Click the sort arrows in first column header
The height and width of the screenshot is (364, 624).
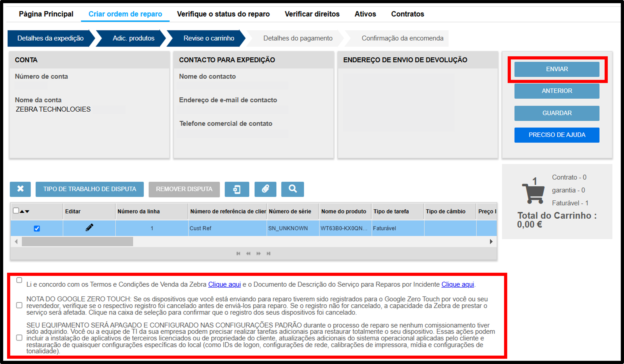coord(24,211)
